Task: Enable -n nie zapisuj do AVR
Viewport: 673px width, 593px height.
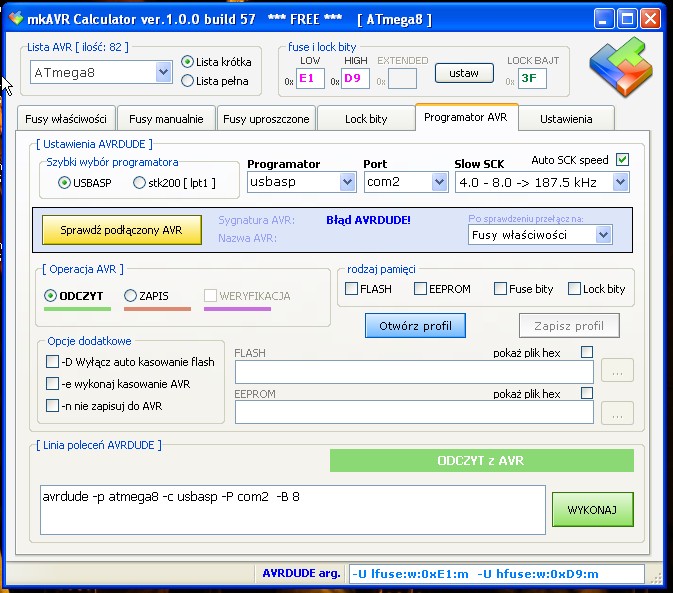Action: [52, 405]
